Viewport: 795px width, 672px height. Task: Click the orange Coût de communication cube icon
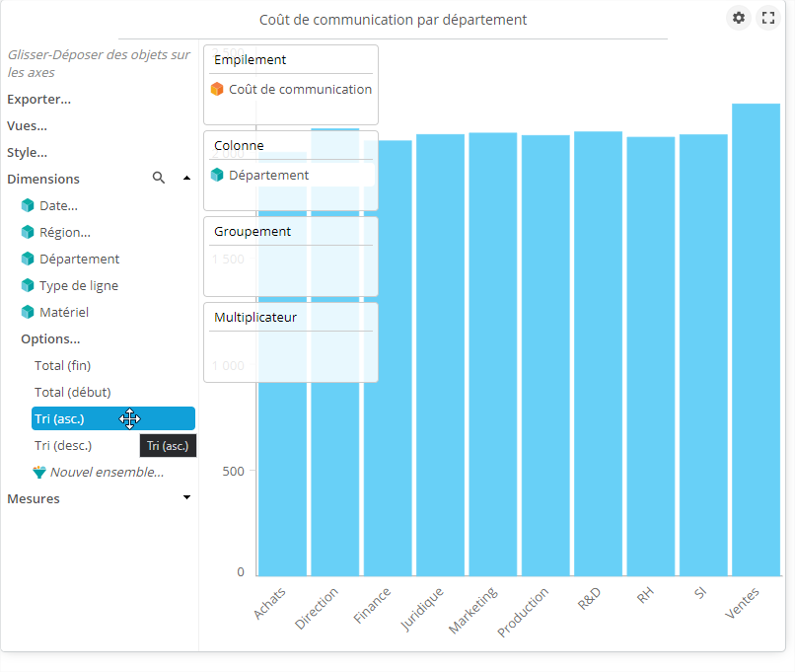[217, 89]
